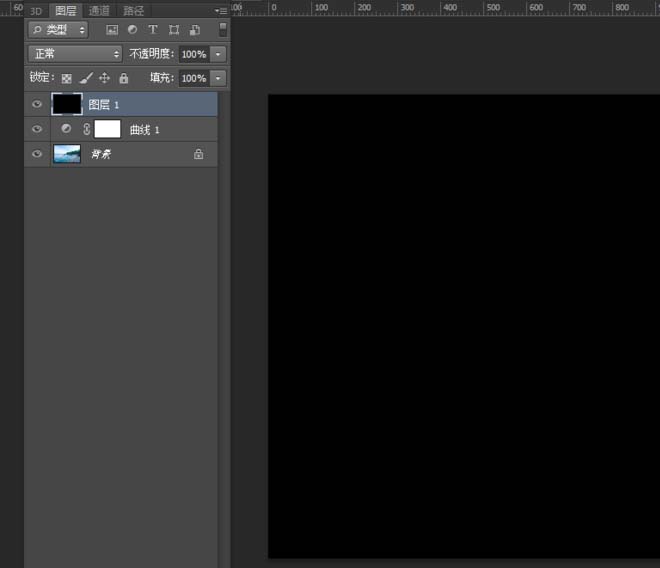The width and height of the screenshot is (660, 568).
Task: Open the 类型 filter kind dropdown
Action: click(x=59, y=30)
